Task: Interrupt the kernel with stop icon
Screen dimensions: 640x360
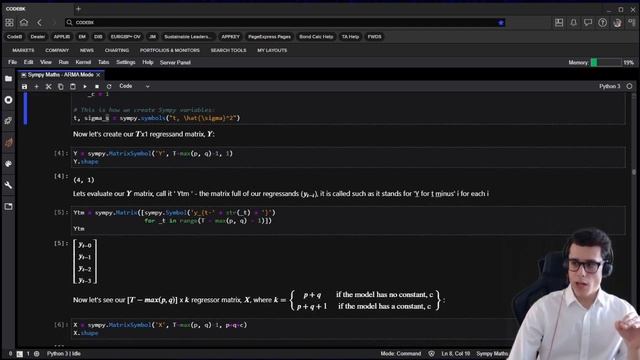Action: coord(97,87)
